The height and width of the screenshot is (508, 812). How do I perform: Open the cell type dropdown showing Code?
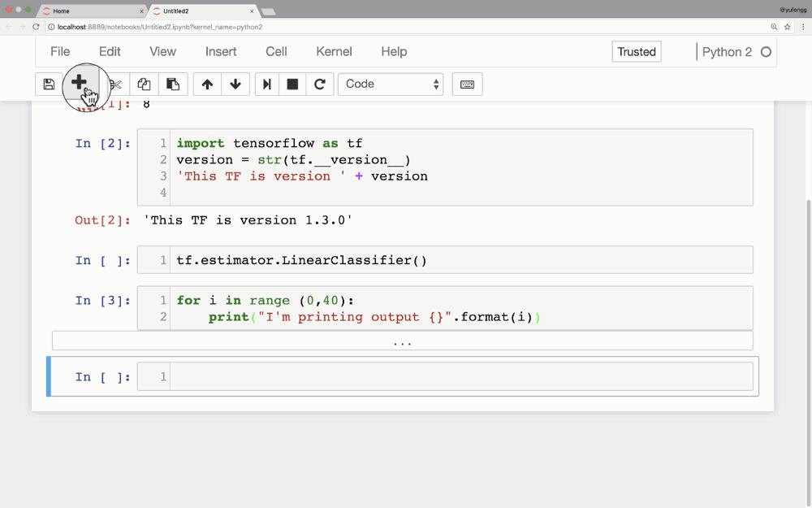(391, 84)
